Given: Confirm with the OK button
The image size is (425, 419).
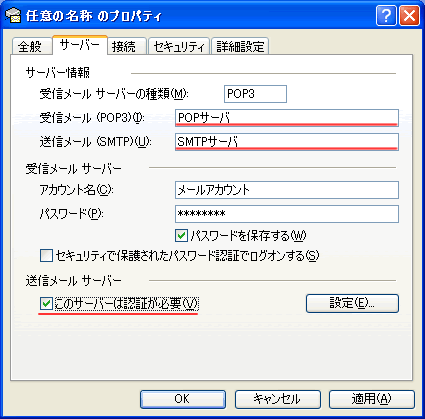Looking at the screenshot, I should (183, 399).
